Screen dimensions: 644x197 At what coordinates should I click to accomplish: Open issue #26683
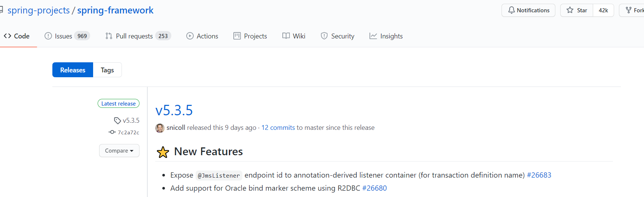(x=539, y=175)
